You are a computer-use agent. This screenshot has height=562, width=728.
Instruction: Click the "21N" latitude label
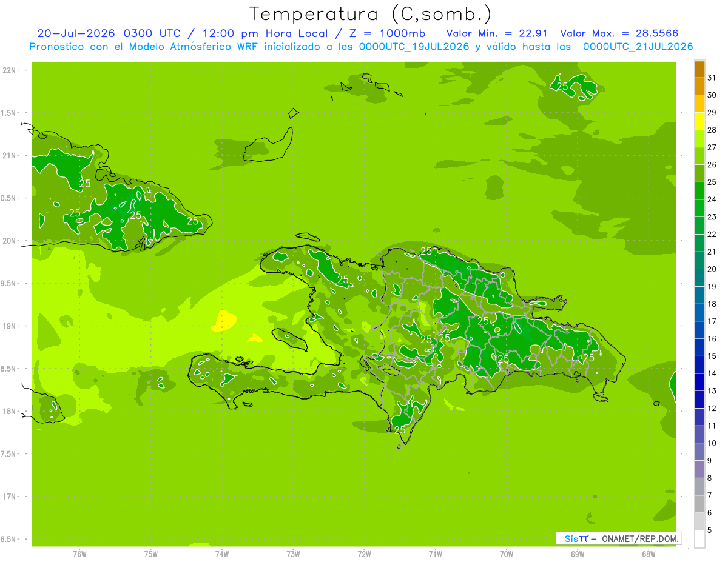coord(9,156)
